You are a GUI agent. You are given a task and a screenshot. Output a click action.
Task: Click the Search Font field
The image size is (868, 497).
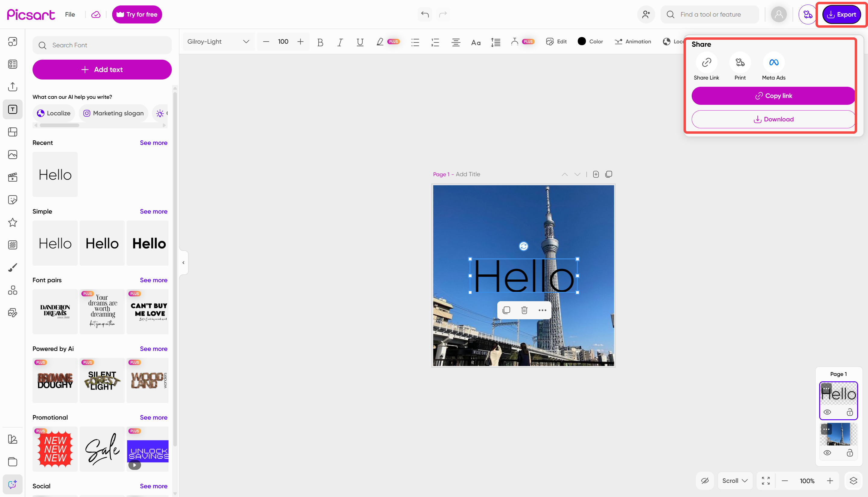click(x=102, y=45)
